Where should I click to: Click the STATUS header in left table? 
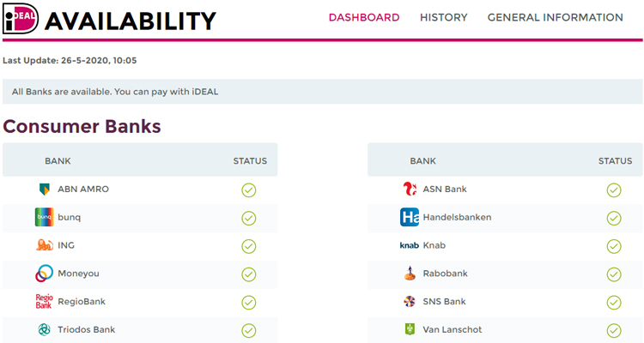tap(250, 161)
